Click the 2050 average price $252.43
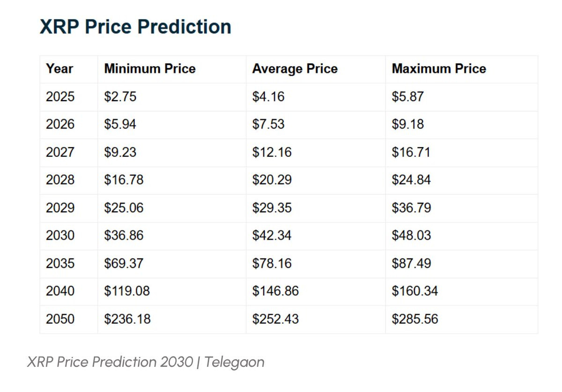The width and height of the screenshot is (562, 392). click(275, 319)
